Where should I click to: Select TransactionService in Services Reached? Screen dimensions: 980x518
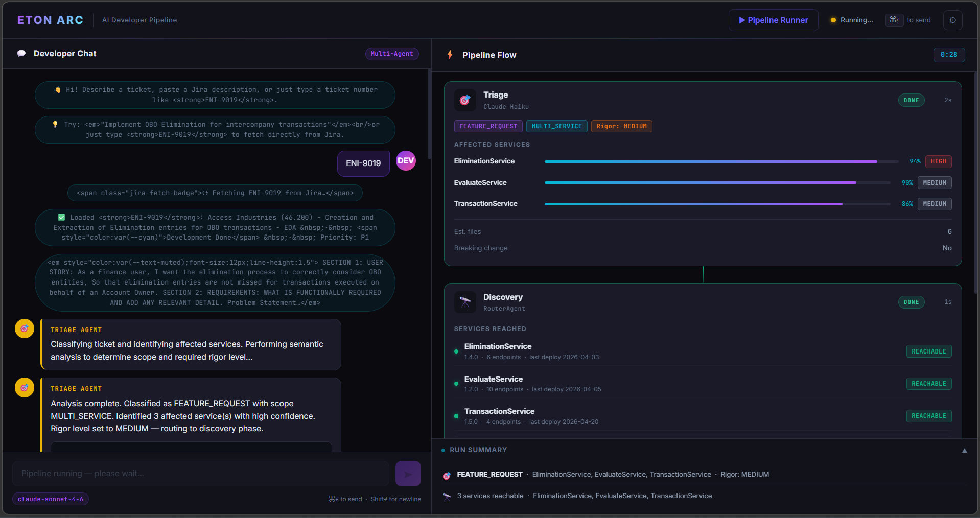[703, 416]
